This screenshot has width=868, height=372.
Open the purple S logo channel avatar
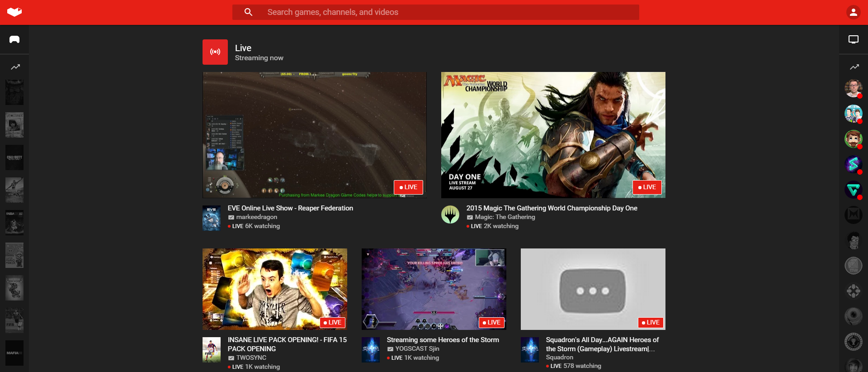[854, 164]
